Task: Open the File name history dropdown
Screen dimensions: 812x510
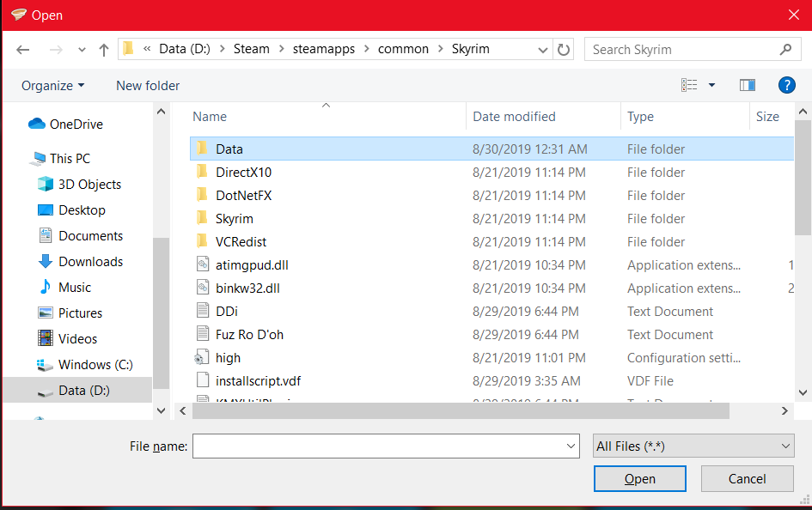Action: [571, 446]
